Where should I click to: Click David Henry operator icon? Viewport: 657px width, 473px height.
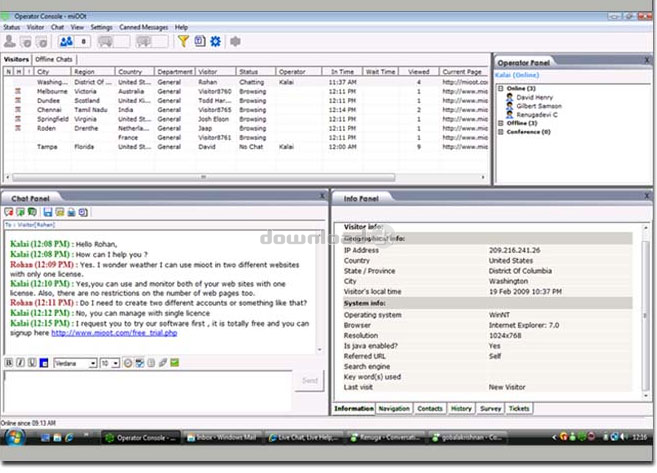tap(510, 96)
